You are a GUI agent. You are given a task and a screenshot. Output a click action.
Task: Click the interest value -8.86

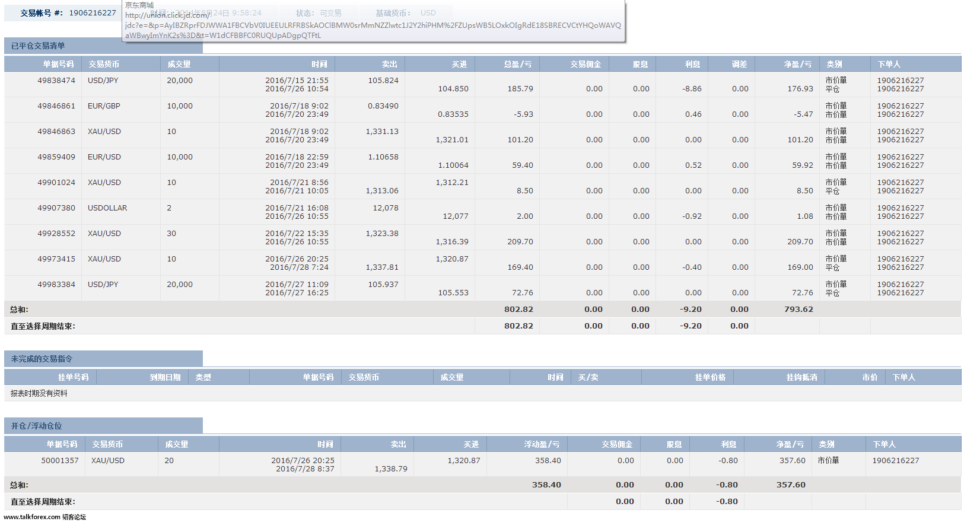pyautogui.click(x=692, y=89)
